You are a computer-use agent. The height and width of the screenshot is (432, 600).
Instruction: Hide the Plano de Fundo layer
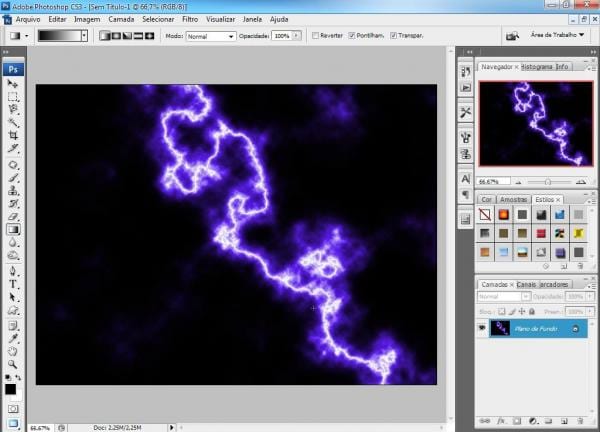(x=482, y=328)
